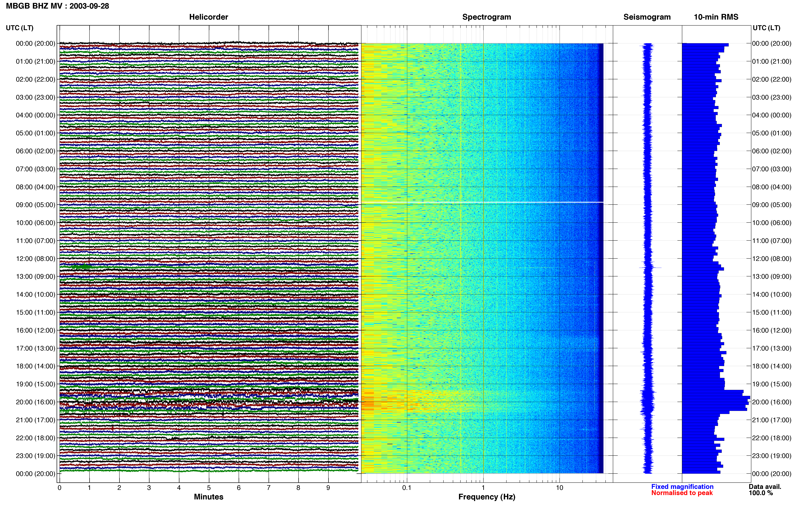Click '07:00 (03:00)' on the RMS time axis
Screen dimensions: 812x508
[772, 169]
